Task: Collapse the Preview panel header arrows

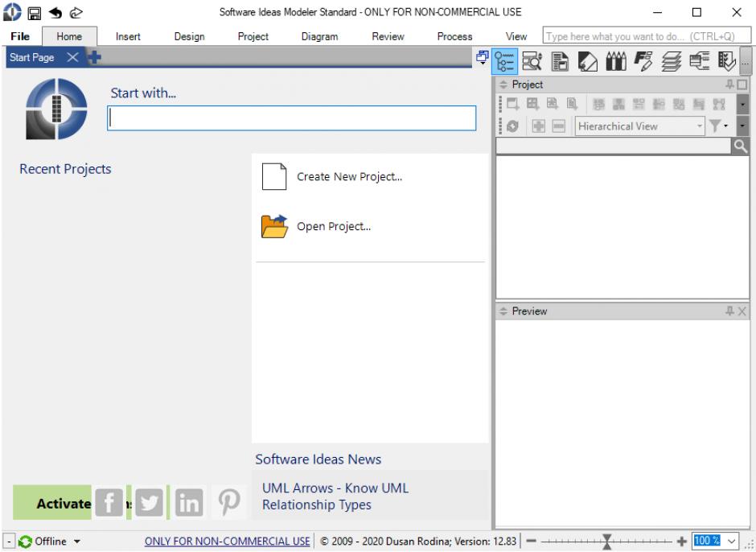Action: point(503,311)
